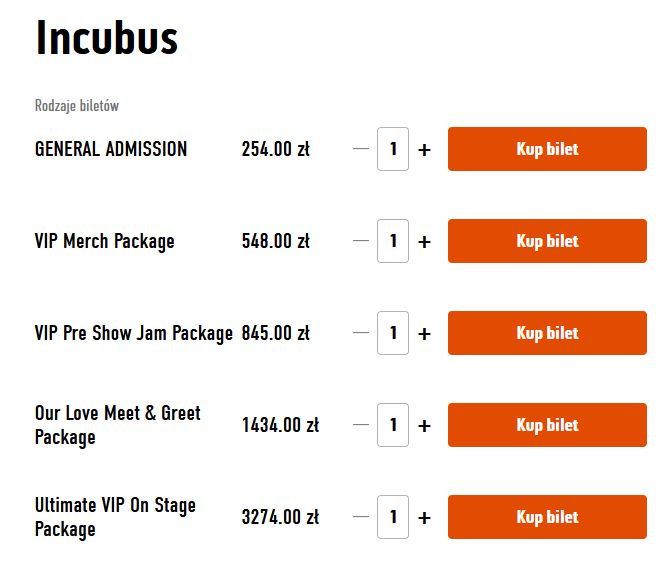
Task: Click quantity field for VIP Pre Show Jam
Action: (393, 333)
